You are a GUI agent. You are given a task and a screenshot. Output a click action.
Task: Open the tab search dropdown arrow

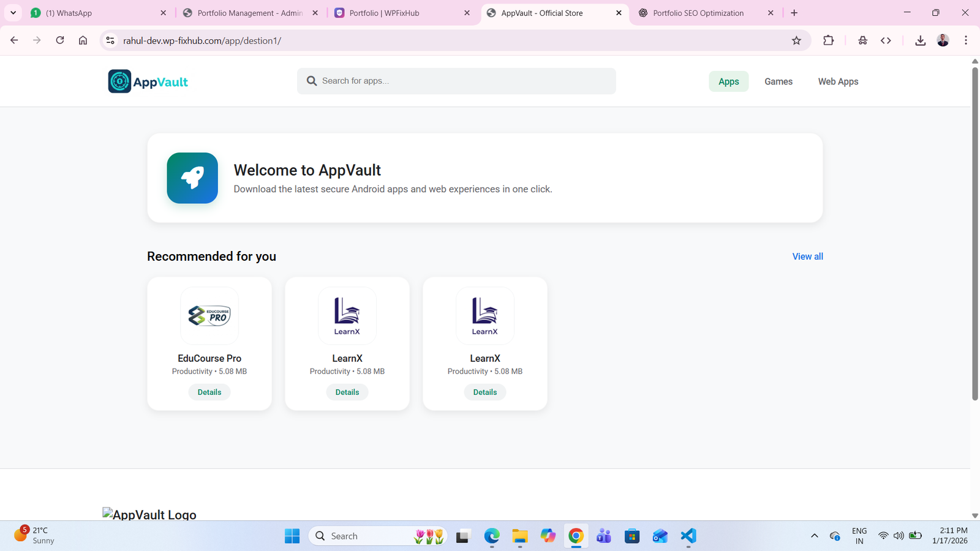pos(13,12)
